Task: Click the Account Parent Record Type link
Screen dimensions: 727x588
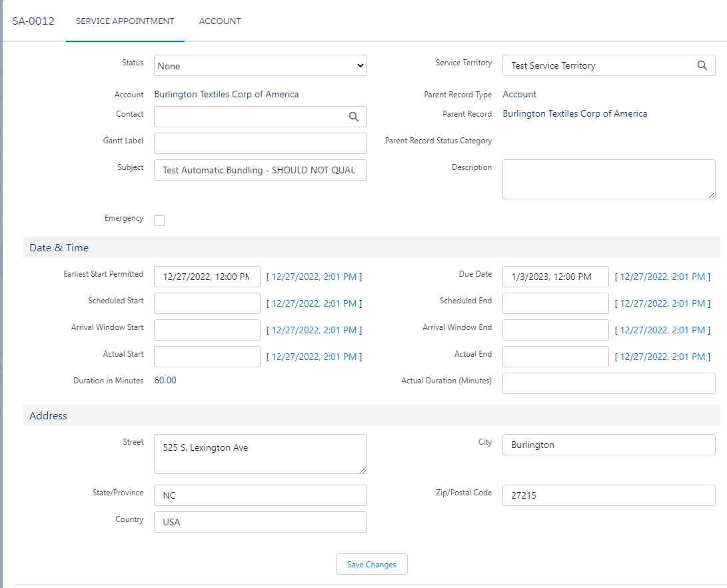Action: tap(519, 94)
